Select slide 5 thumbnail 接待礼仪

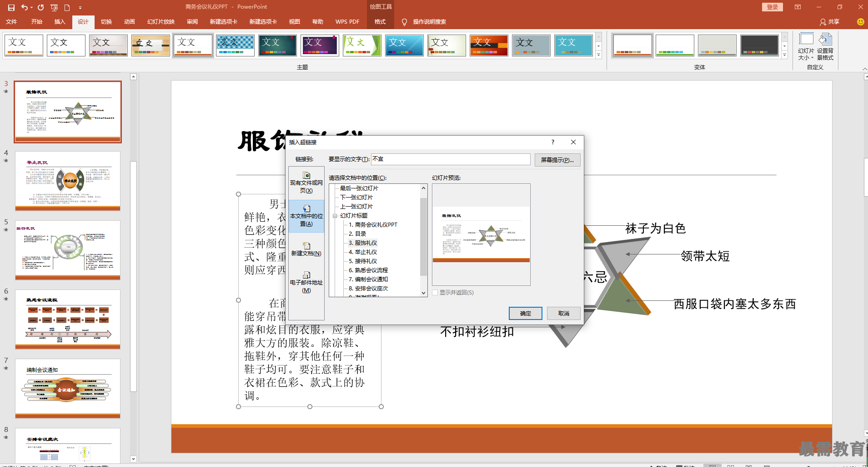click(x=68, y=250)
